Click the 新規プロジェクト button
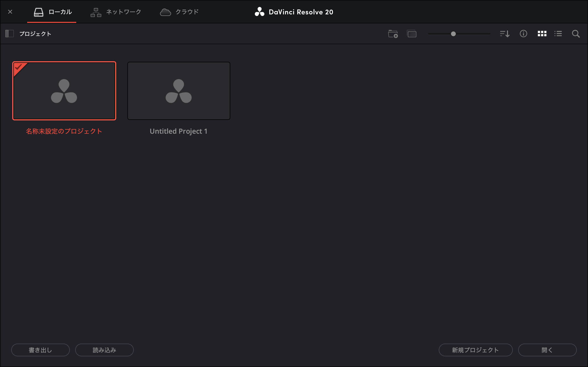Viewport: 588px width, 367px height. click(x=475, y=350)
